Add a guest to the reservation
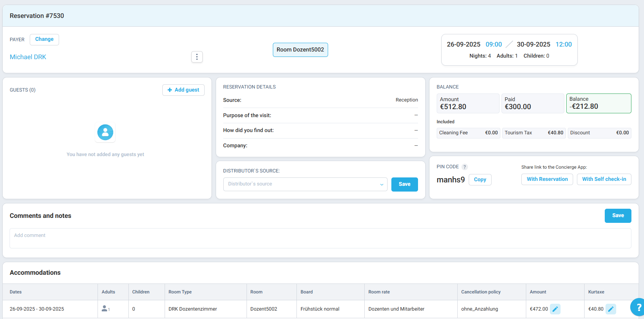The height and width of the screenshot is (319, 644). 183,90
